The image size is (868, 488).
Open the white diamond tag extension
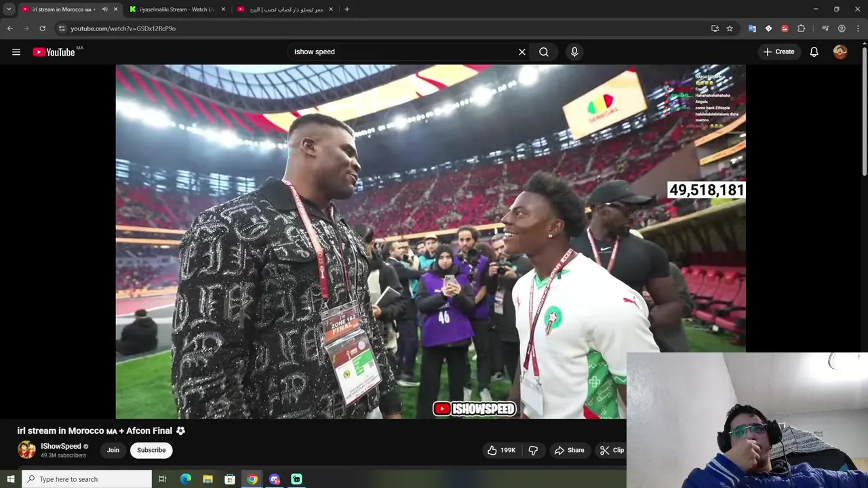(x=768, y=28)
